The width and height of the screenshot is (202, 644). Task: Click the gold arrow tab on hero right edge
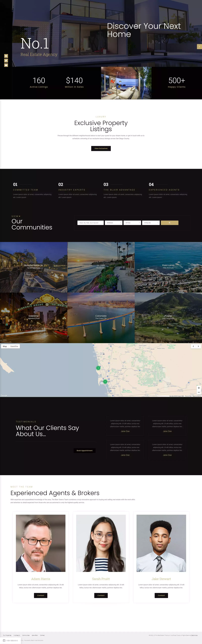(199, 47)
